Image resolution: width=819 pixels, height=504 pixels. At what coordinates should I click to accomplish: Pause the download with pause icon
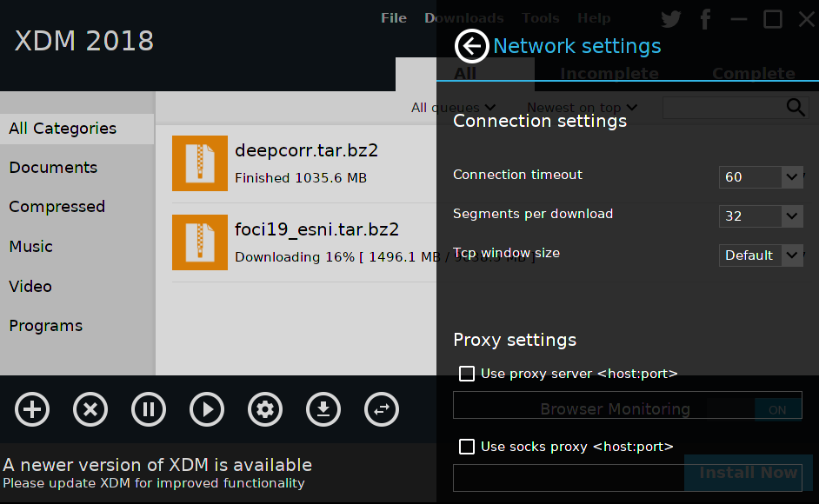click(149, 409)
